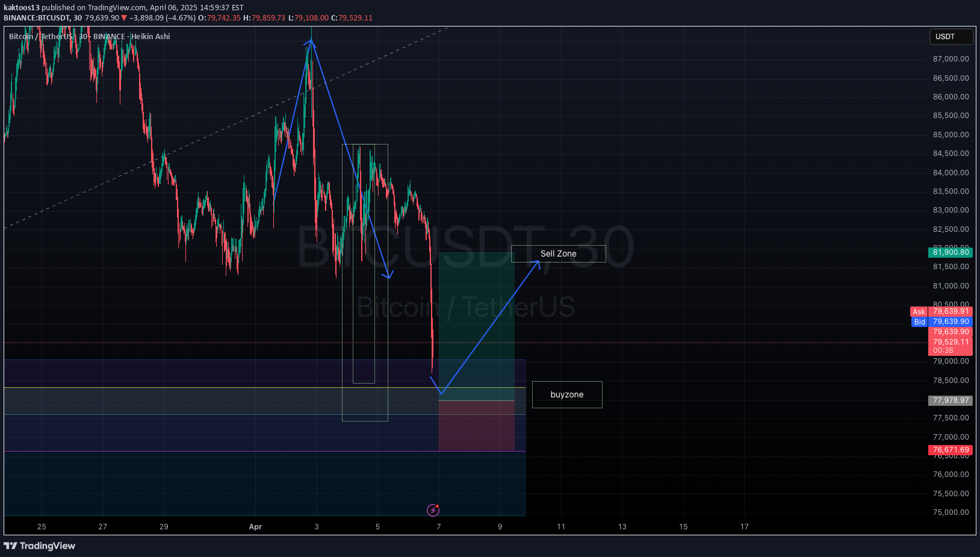Open the USDT currency selector
Image resolution: width=980 pixels, height=557 pixels.
tap(951, 37)
